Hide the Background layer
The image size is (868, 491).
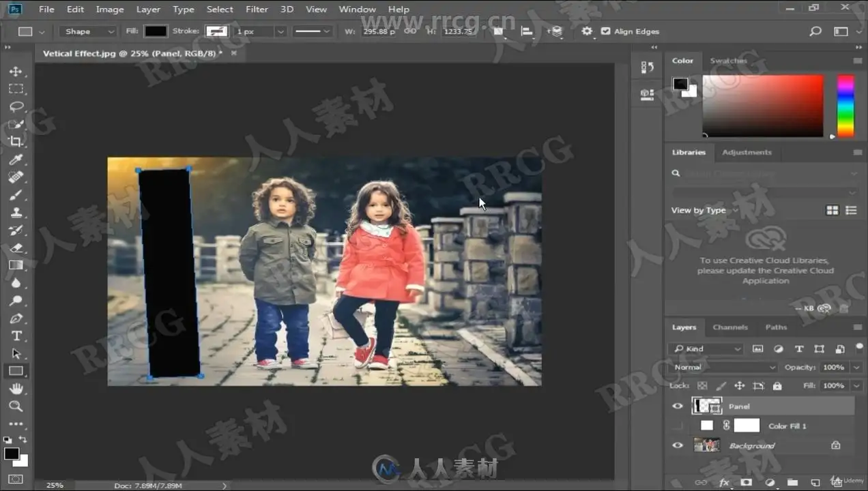[x=678, y=445]
